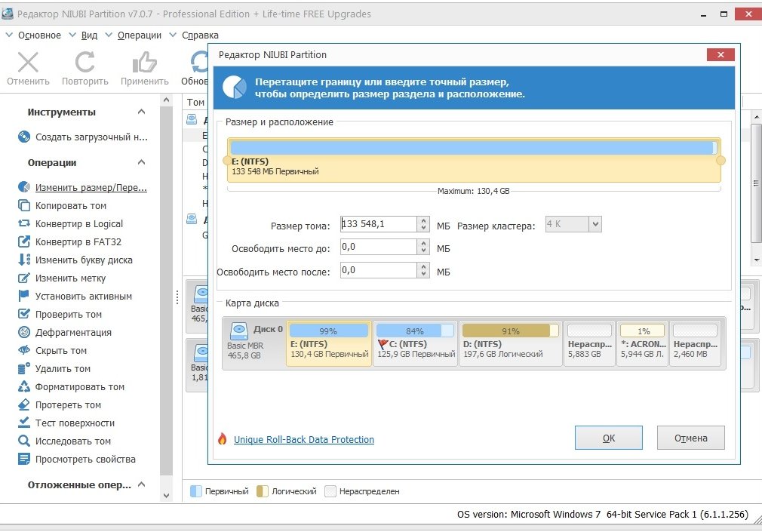Choose Копировать том operation

coord(62,206)
